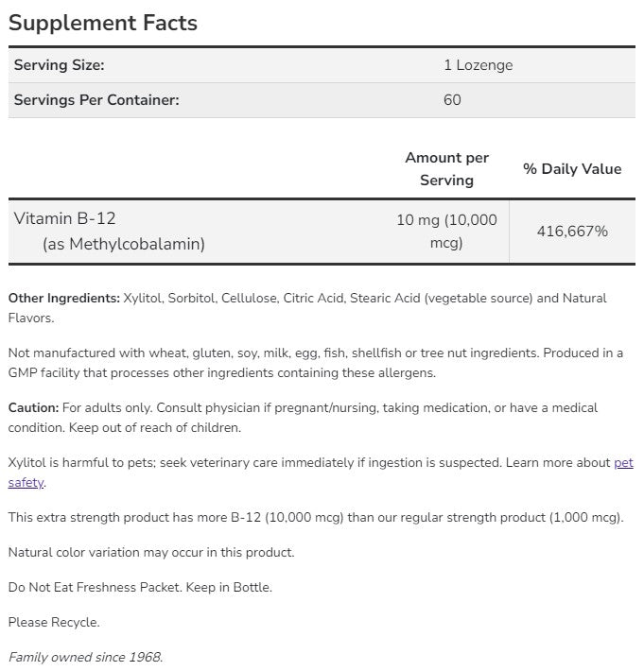Viewport: 644px width, 671px height.
Task: Click the "10 mg (10,000 mcg)" amount cell
Action: pos(446,231)
